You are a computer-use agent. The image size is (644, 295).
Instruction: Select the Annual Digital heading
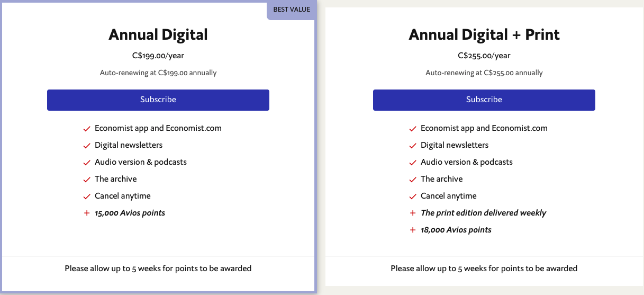[x=158, y=35]
